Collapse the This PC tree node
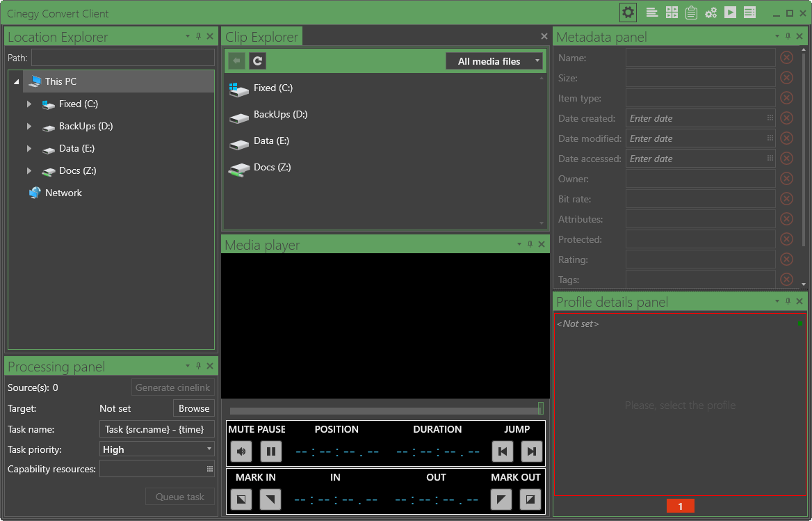The height and width of the screenshot is (521, 812). 17,82
